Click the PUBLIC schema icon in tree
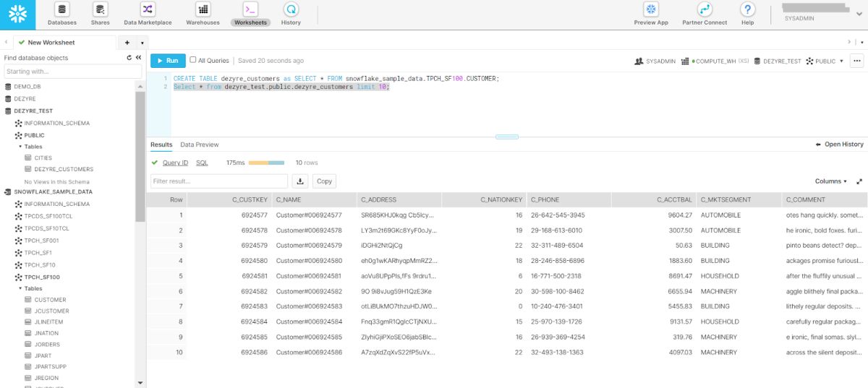Screen dimensions: 868x388 click(19, 135)
